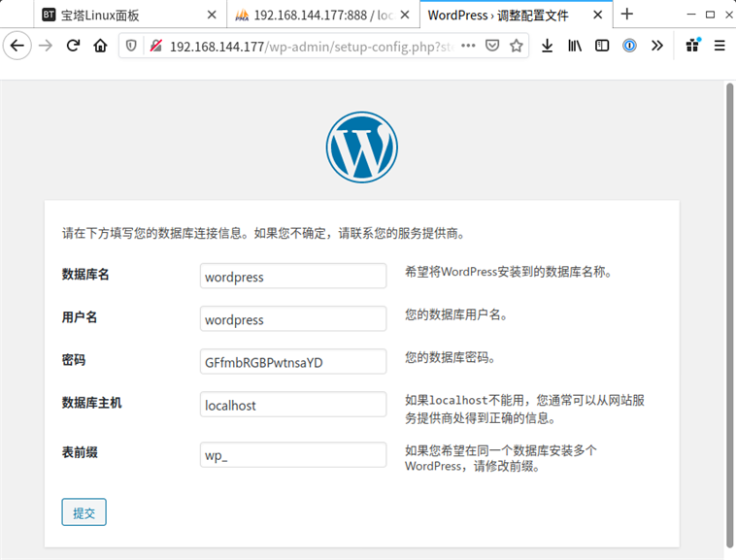Screen dimensions: 736x560
Task: Maximize the browser window
Action: coord(710,15)
